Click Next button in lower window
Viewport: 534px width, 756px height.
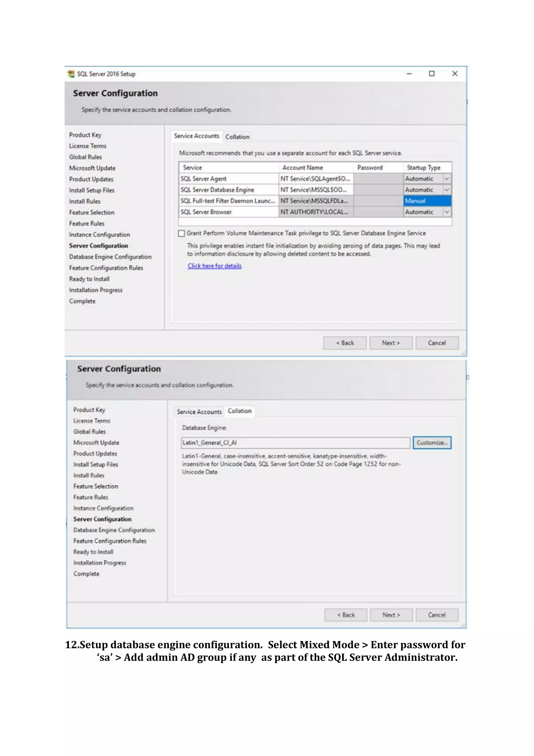391,615
